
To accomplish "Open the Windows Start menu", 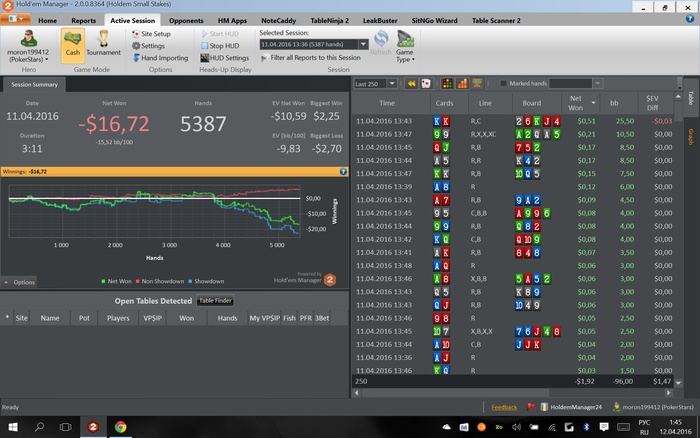I will (13, 427).
